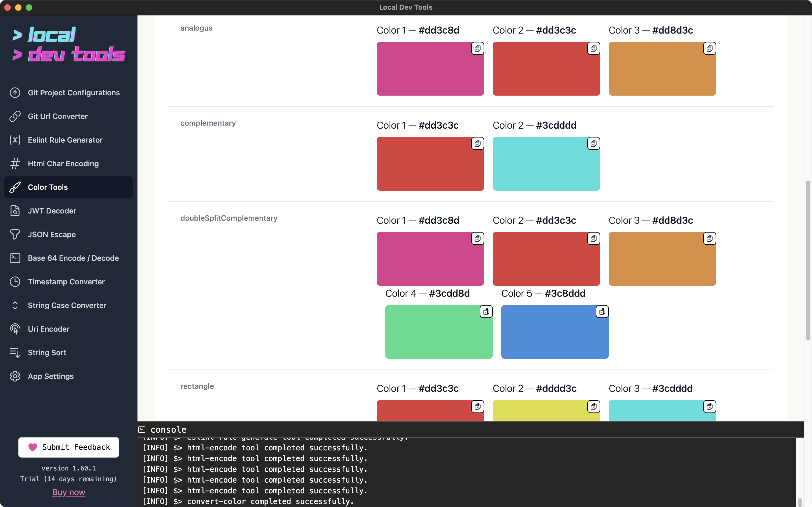812x507 pixels.
Task: Click the version 1.60.1 text
Action: point(69,468)
